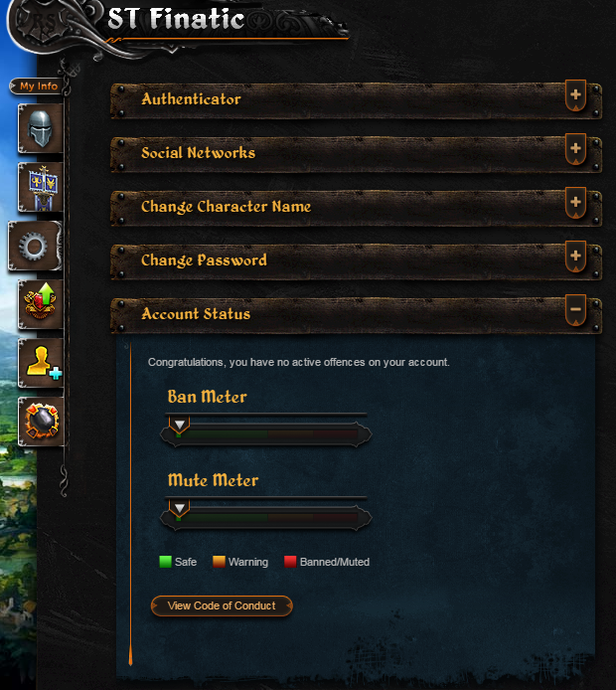
Task: Click the Ban Meter indicator marker
Action: tap(180, 425)
